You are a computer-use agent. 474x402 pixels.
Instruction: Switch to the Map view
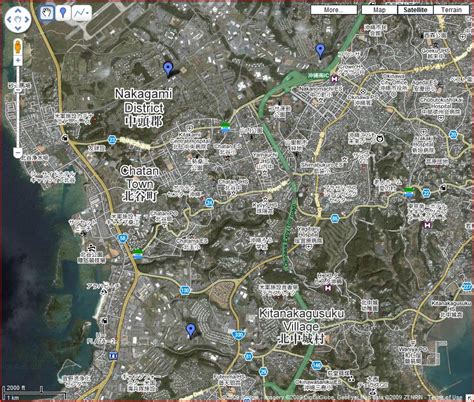tap(379, 10)
